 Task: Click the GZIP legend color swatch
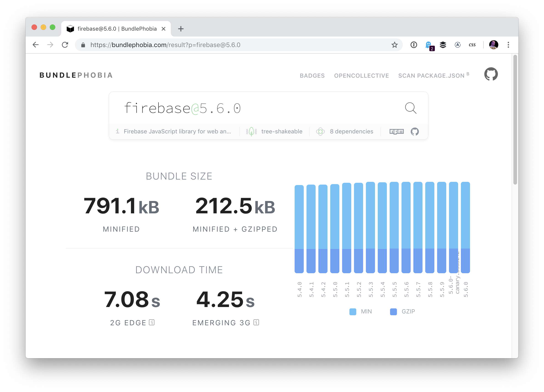tap(393, 312)
